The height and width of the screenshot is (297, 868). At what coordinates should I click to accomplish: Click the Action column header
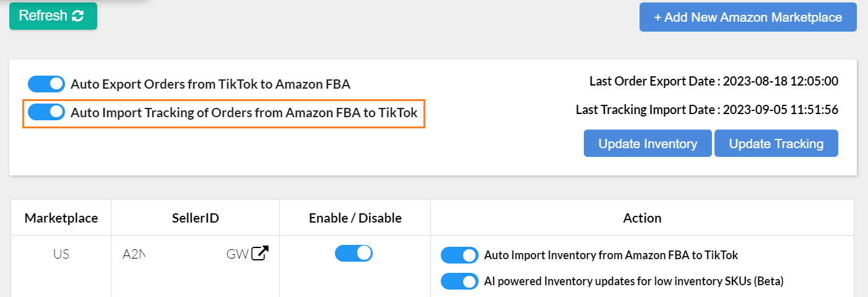click(642, 218)
